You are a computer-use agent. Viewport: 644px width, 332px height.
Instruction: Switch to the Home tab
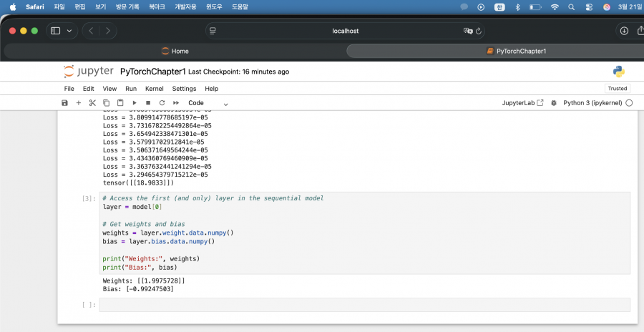pyautogui.click(x=175, y=52)
